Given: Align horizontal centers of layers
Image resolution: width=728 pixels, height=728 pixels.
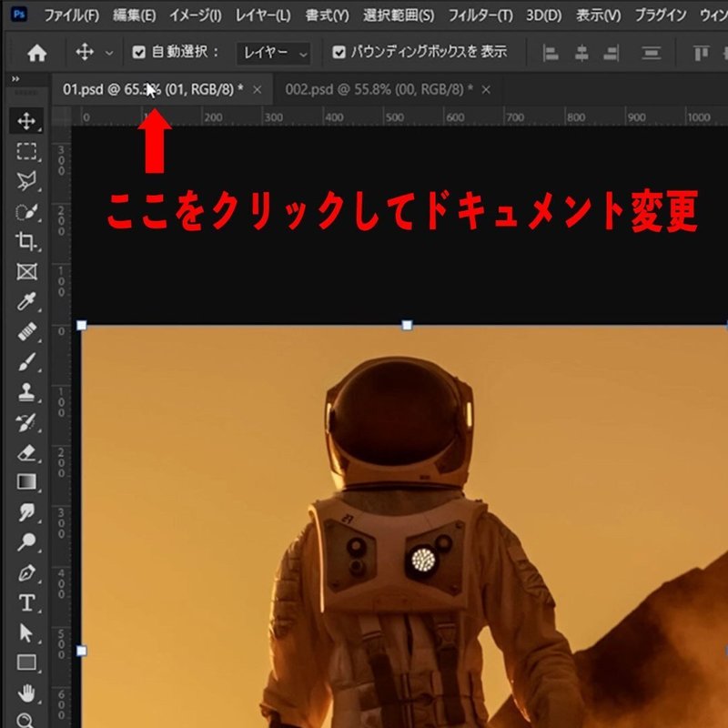Looking at the screenshot, I should [581, 53].
